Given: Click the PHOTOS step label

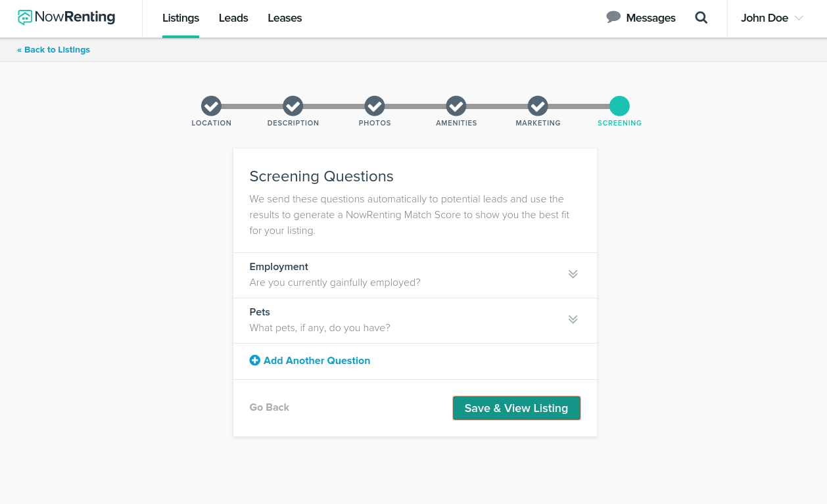Looking at the screenshot, I should 375,123.
